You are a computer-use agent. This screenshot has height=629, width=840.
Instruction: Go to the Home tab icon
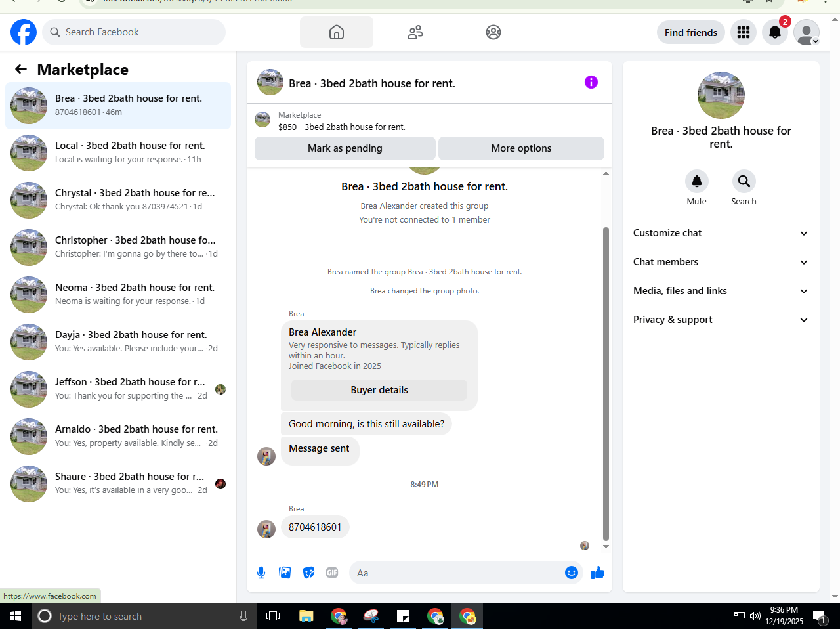coord(337,32)
